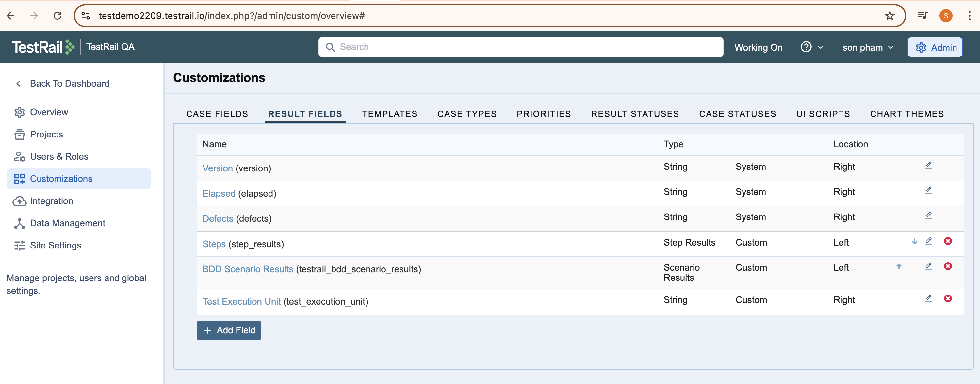Click the Add Field button
The height and width of the screenshot is (384, 980).
[x=229, y=330]
